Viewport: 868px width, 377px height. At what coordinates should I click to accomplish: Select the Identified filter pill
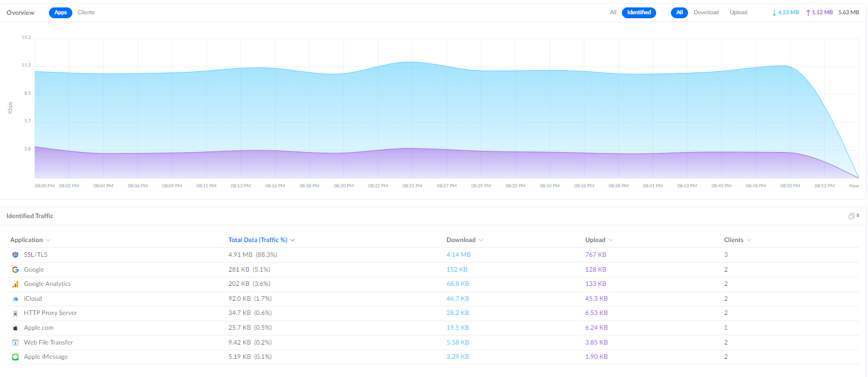(x=638, y=13)
